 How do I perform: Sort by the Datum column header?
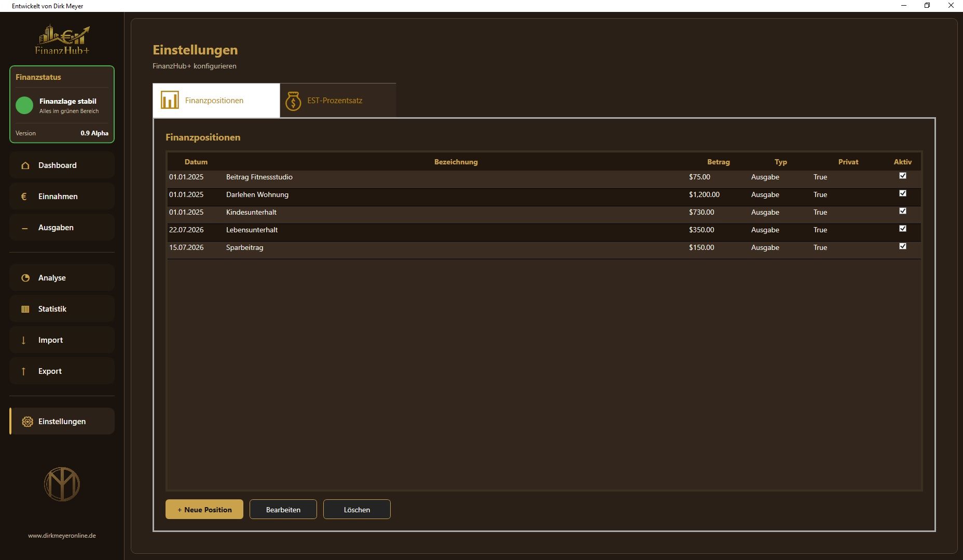196,162
